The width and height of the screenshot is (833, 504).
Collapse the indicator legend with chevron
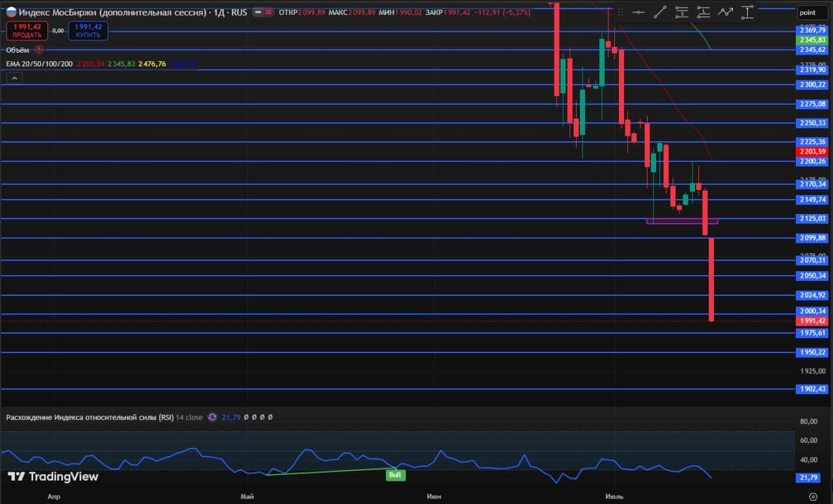coord(14,78)
